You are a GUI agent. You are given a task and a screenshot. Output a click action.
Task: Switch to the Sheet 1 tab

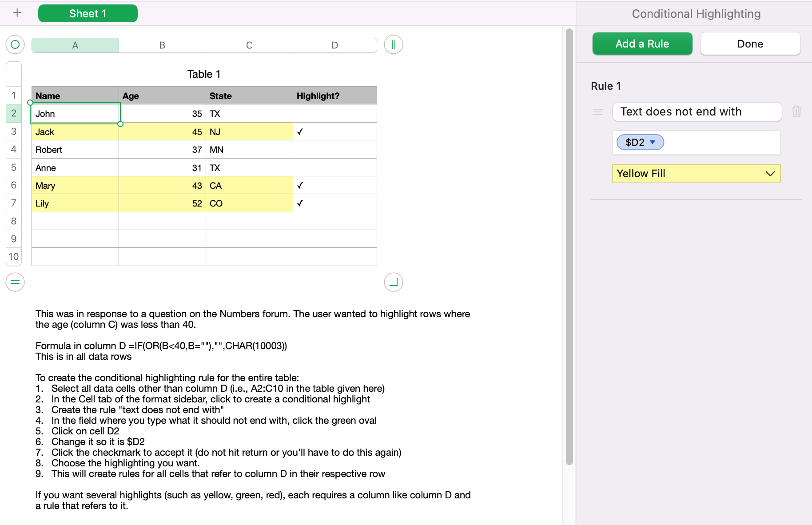click(88, 13)
